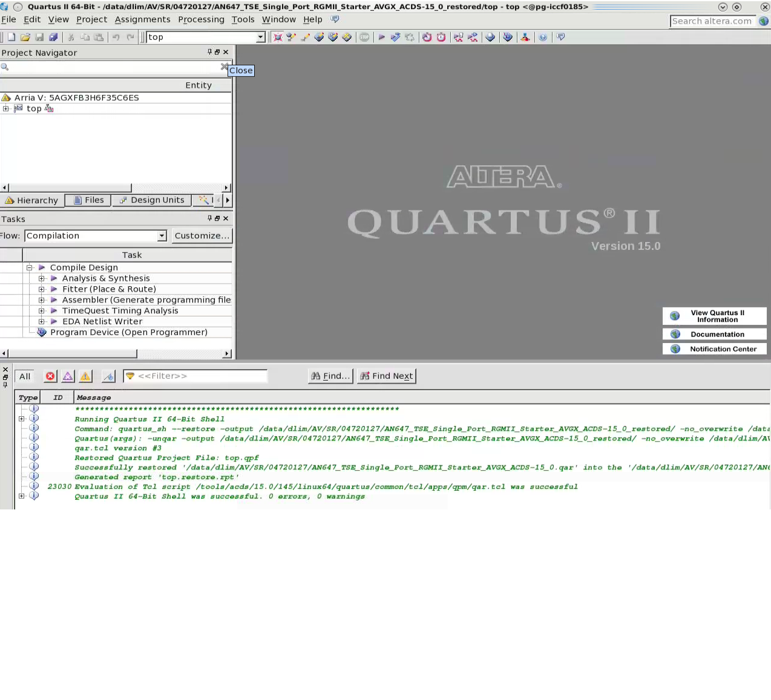Click the Open file folder icon
Viewport: 771px width, 700px height.
[x=25, y=37]
